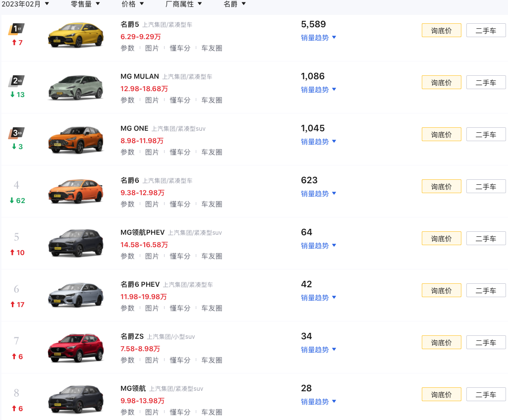Expand the 名爵 brand dropdown
508x420 pixels.
[x=235, y=4]
